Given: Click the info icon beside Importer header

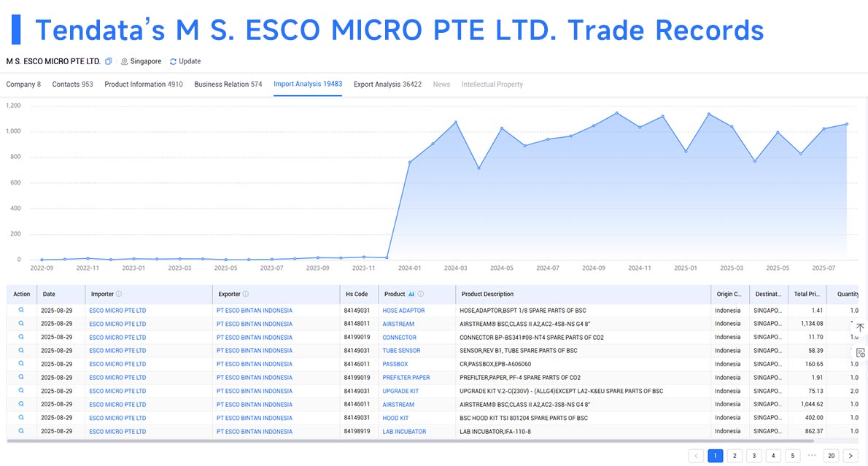Looking at the screenshot, I should tap(119, 294).
